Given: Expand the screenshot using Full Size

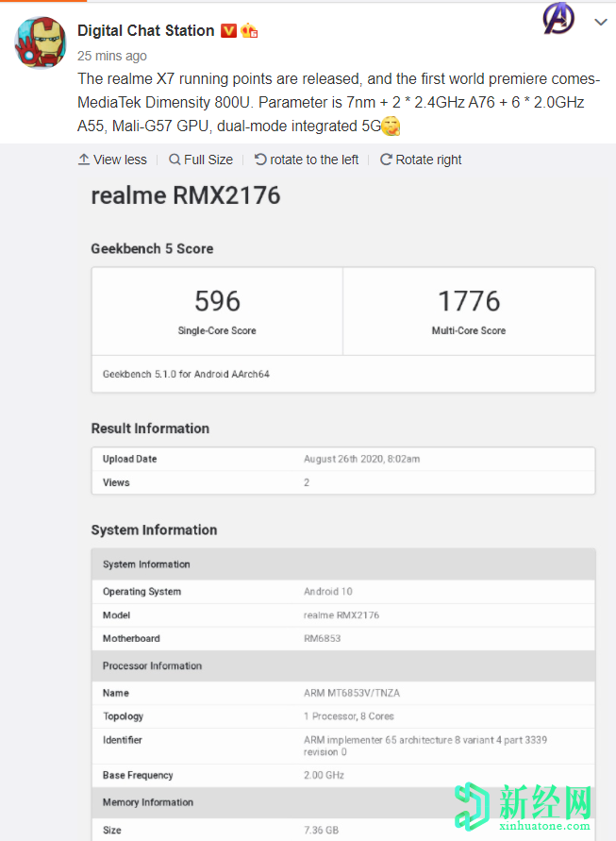Looking at the screenshot, I should click(200, 160).
